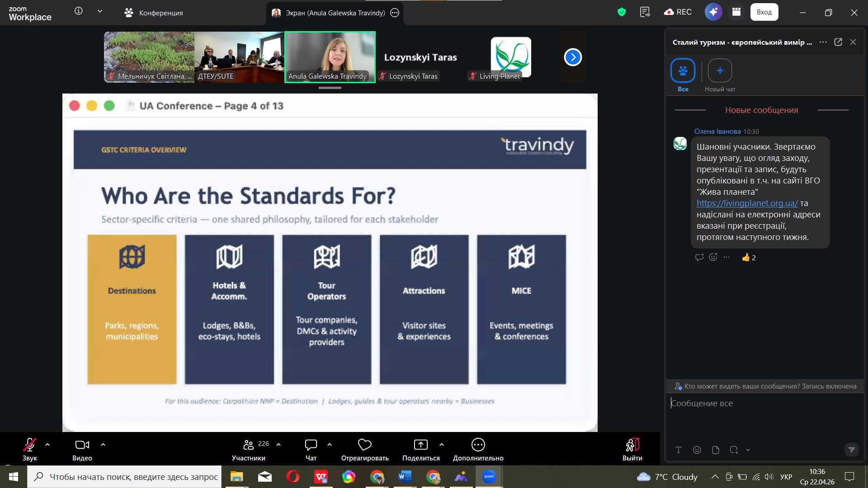Expand video options arrow next to Video
868x488 pixels.
point(103,445)
